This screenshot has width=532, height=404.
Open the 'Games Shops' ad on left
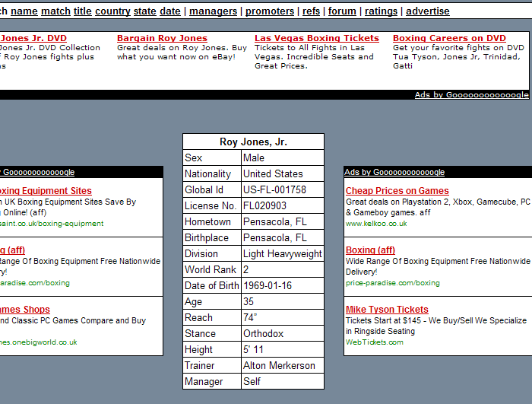point(25,310)
